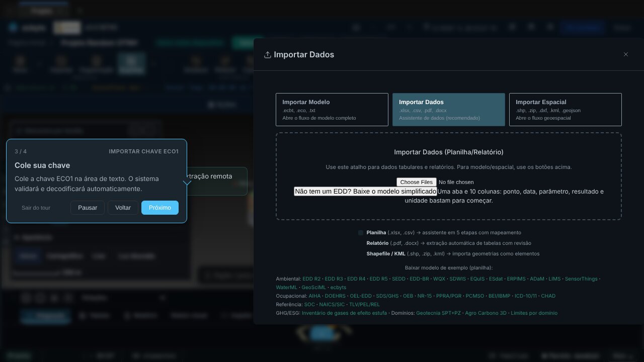Open the Agro Carbono 3D link
This screenshot has width=644, height=362.
point(486,313)
